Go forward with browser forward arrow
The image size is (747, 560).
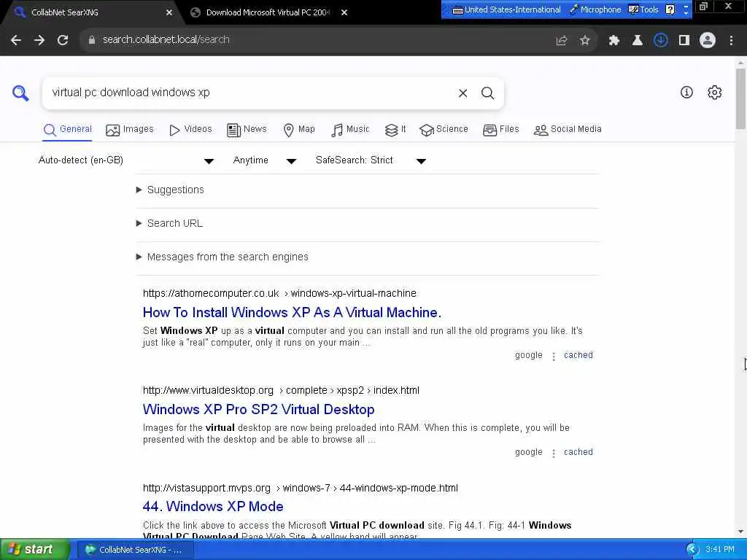[x=39, y=40]
